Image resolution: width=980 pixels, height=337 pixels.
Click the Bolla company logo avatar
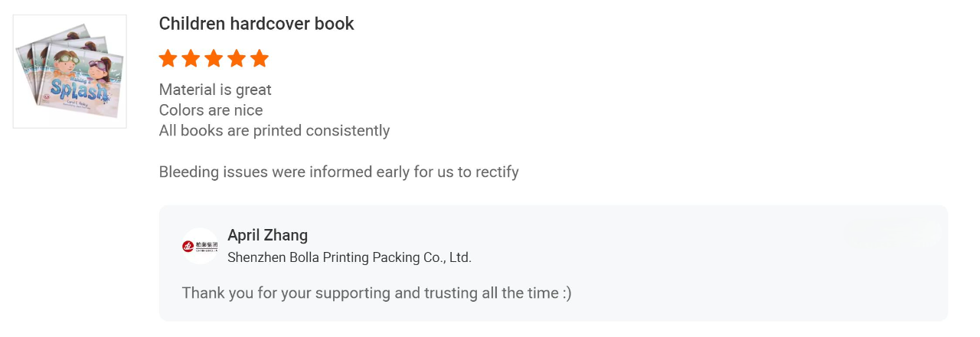point(200,246)
